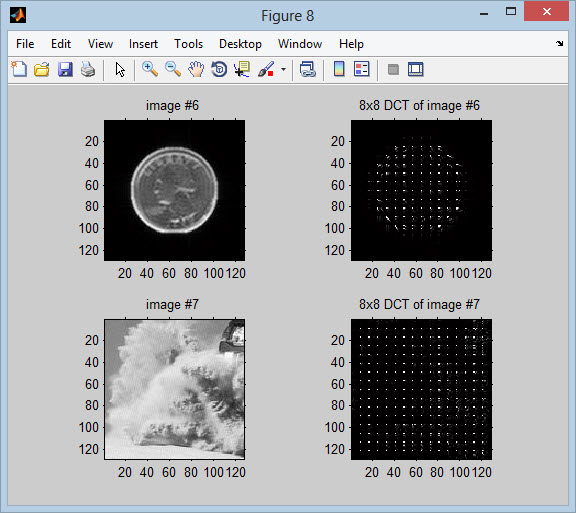Click the Open File folder icon
The image size is (576, 513).
tap(42, 69)
